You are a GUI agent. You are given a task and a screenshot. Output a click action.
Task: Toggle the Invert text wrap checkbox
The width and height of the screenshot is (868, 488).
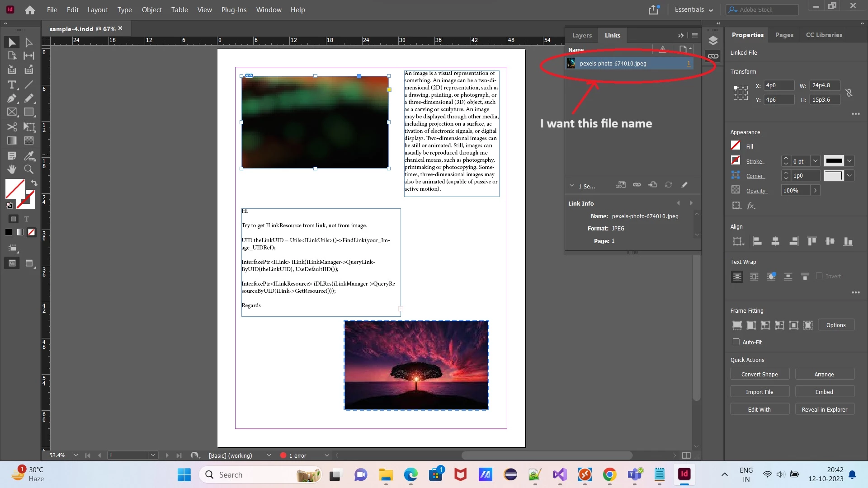tap(819, 276)
